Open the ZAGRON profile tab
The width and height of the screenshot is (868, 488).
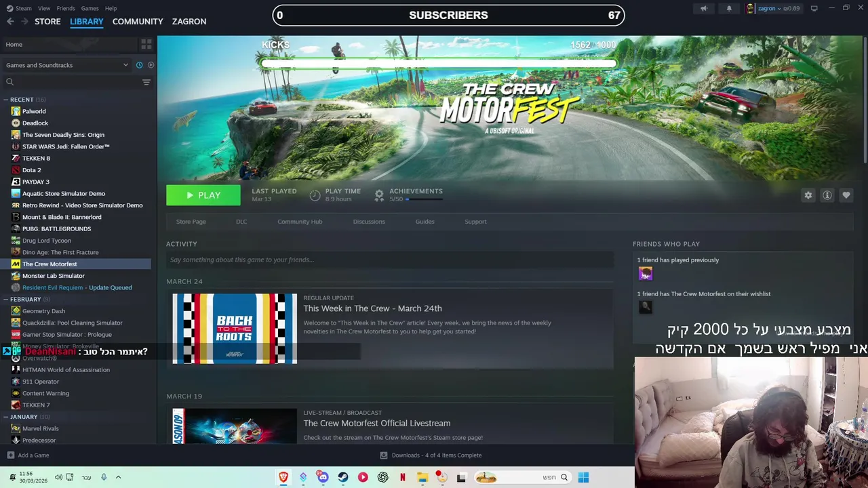[189, 22]
